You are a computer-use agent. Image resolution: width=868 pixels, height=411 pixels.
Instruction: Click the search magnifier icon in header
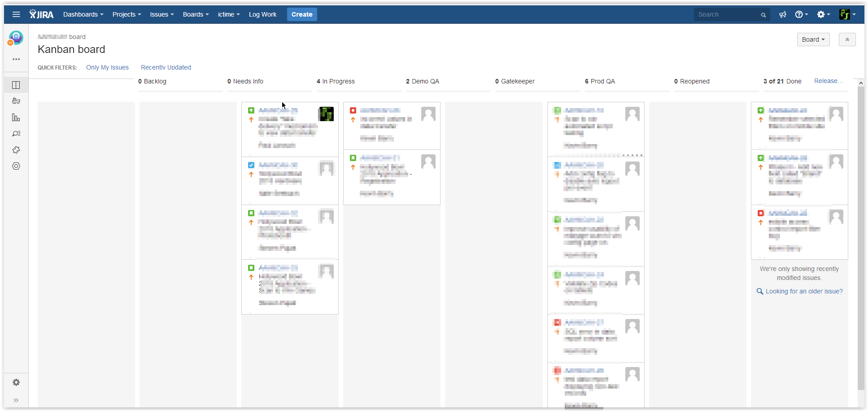(x=763, y=15)
